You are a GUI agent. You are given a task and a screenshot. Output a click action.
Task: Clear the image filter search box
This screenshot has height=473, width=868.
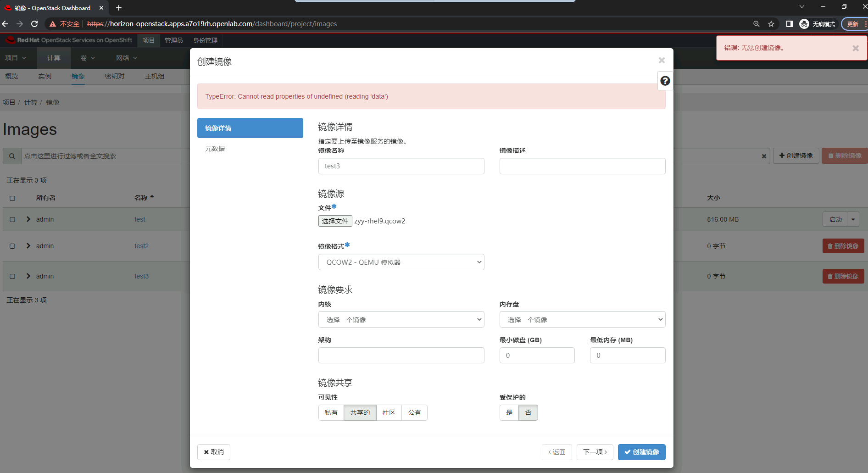click(x=764, y=156)
